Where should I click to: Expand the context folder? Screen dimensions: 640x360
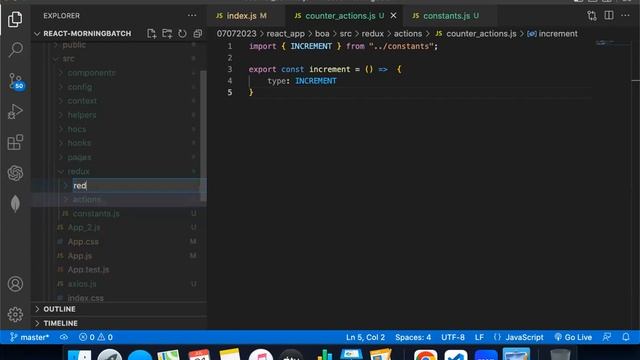click(82, 101)
